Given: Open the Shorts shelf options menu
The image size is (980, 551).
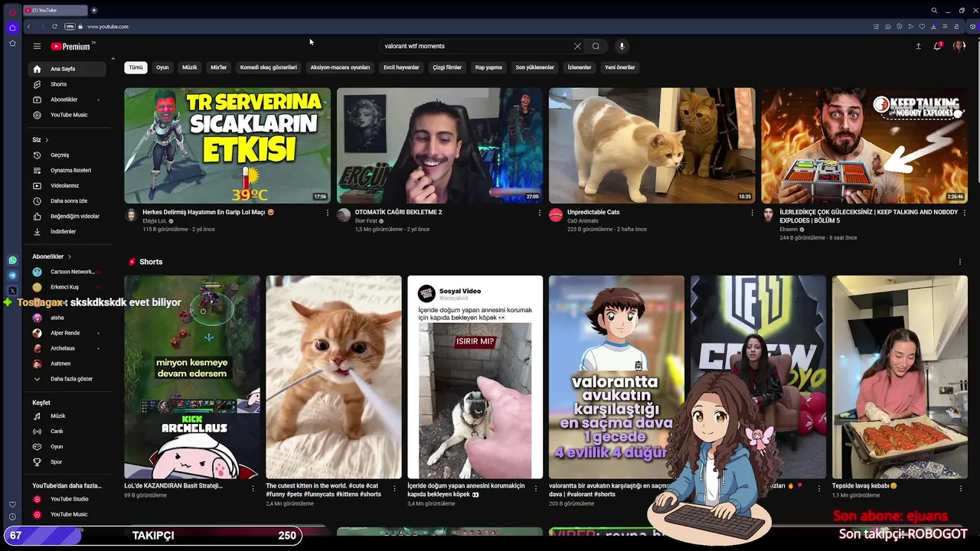Looking at the screenshot, I should [960, 262].
